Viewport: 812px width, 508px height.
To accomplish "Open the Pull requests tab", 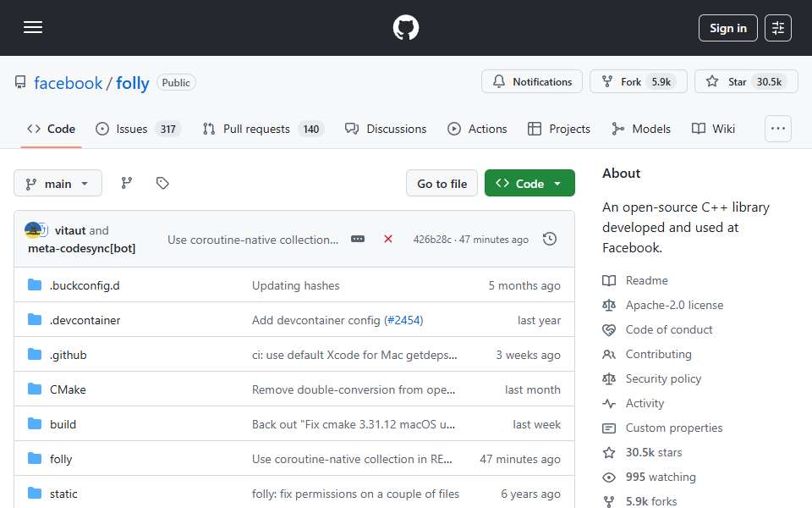I will 262,129.
